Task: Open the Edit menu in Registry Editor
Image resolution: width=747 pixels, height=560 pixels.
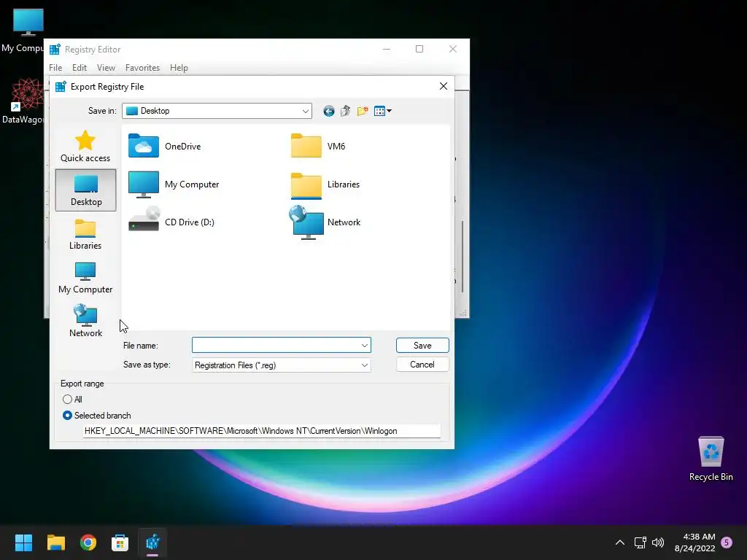Action: click(x=79, y=68)
